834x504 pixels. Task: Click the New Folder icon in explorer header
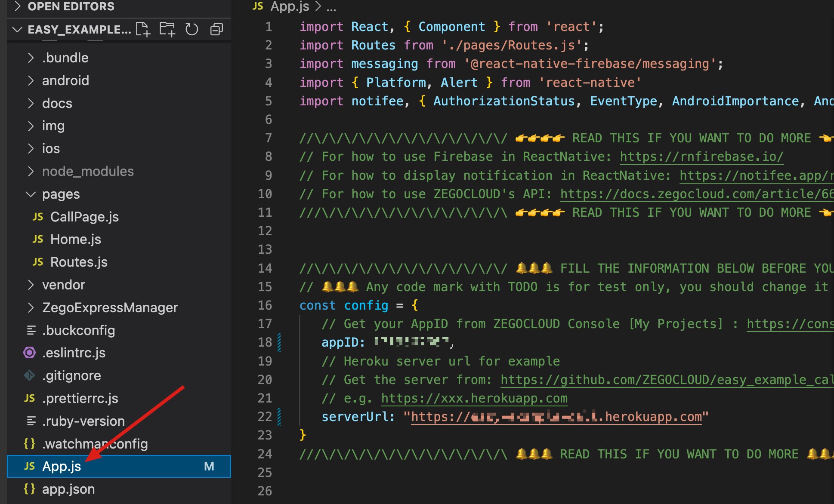tap(167, 29)
